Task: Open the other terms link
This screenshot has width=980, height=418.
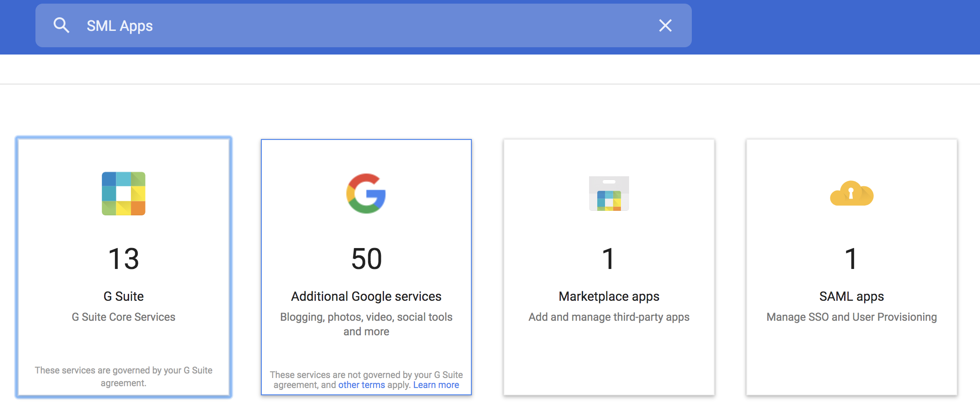Action: click(361, 384)
